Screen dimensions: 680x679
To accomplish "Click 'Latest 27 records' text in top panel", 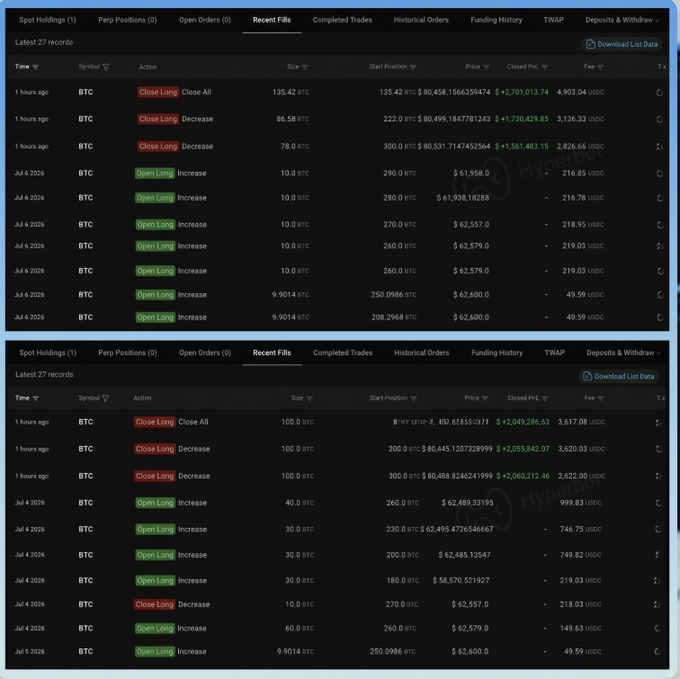I will 44,42.
